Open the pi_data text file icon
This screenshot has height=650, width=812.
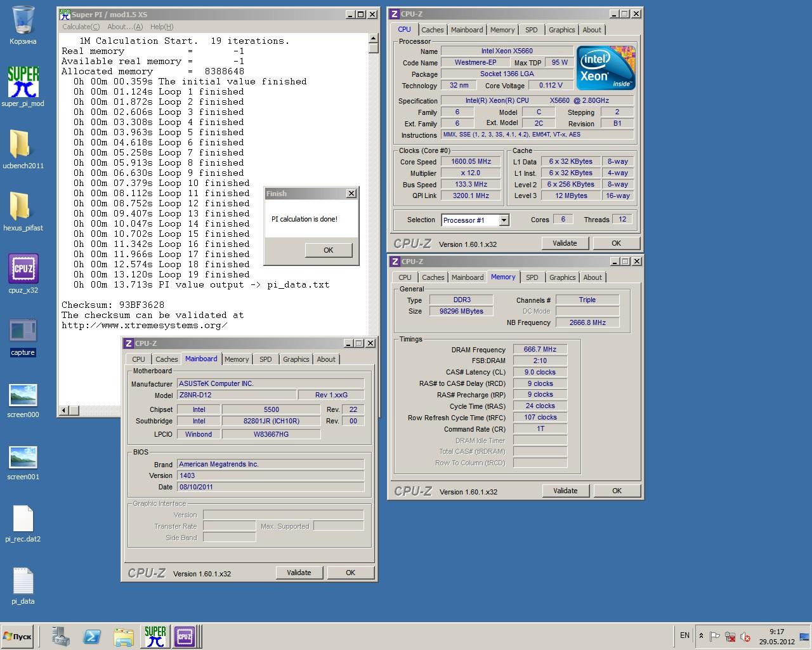[x=23, y=585]
